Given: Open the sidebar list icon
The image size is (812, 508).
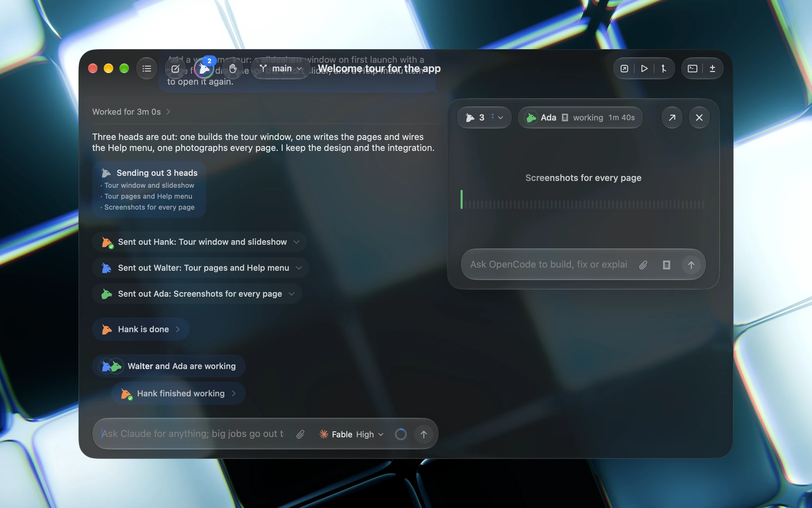Looking at the screenshot, I should point(146,68).
